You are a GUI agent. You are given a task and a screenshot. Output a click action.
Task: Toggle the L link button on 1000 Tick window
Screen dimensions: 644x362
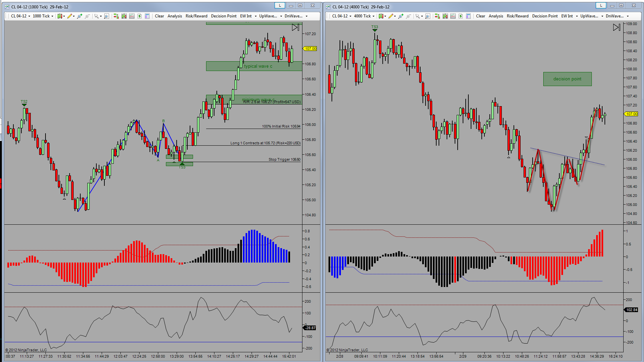pos(280,5)
